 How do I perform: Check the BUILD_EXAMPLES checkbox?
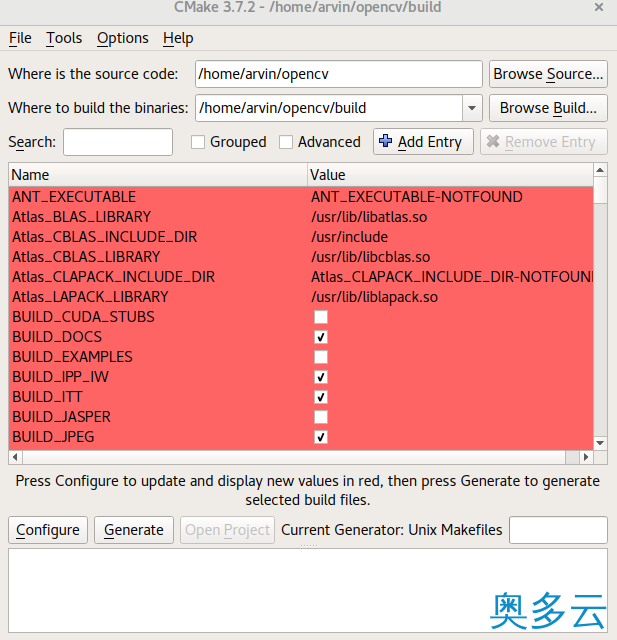321,357
